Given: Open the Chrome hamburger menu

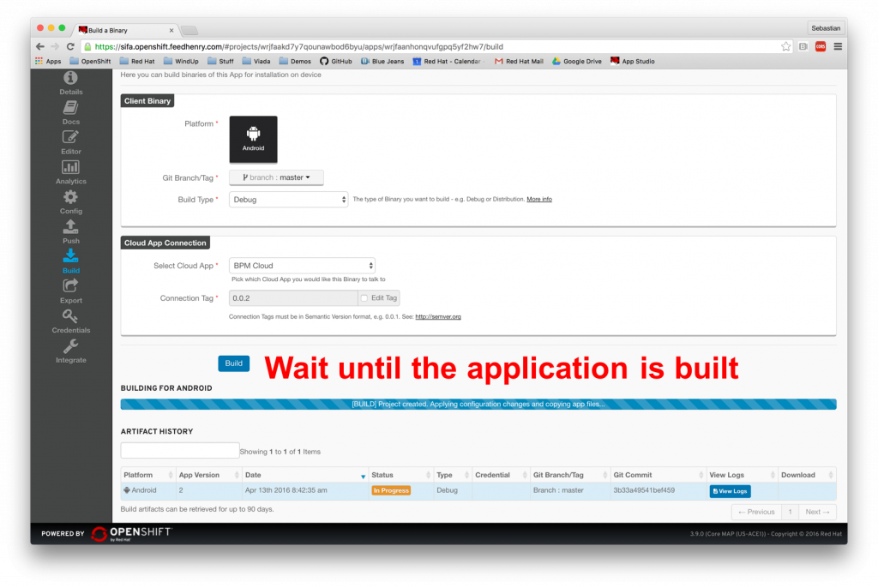Looking at the screenshot, I should (x=838, y=46).
